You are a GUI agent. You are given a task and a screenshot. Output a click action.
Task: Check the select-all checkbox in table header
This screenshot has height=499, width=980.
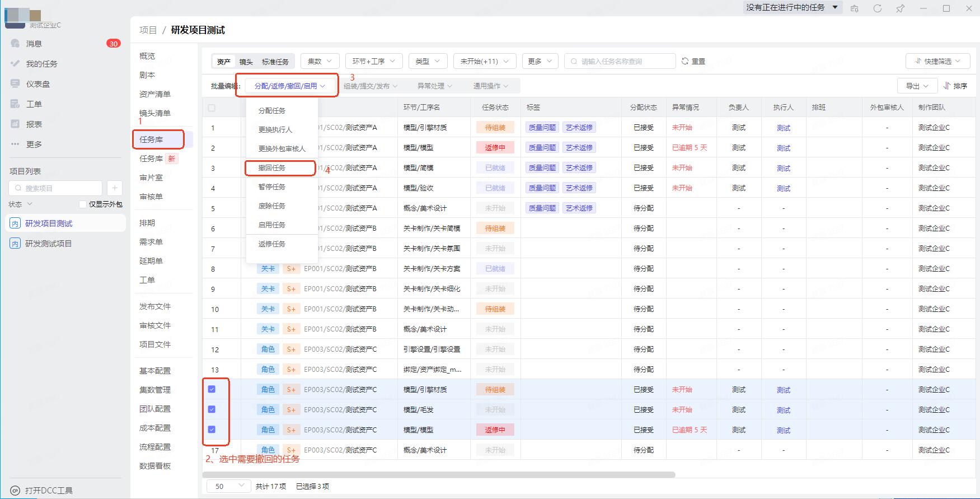pyautogui.click(x=212, y=108)
